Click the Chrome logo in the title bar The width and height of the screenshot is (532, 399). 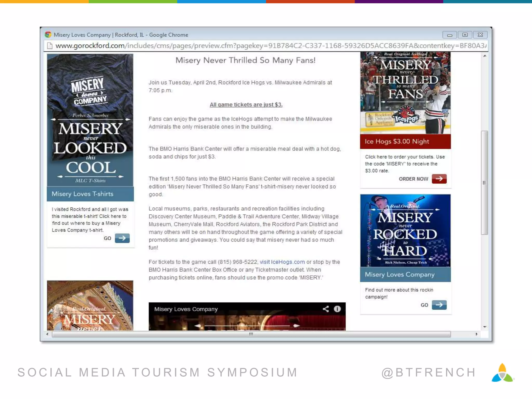click(x=48, y=35)
